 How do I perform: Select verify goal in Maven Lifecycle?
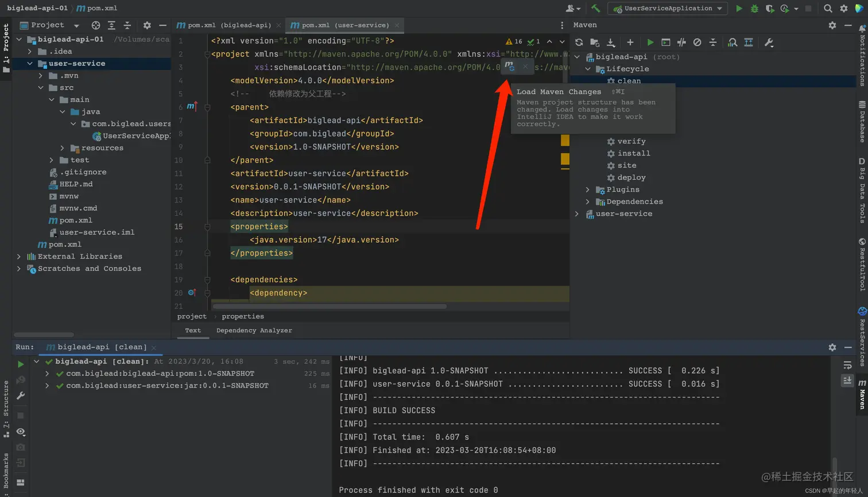click(631, 141)
